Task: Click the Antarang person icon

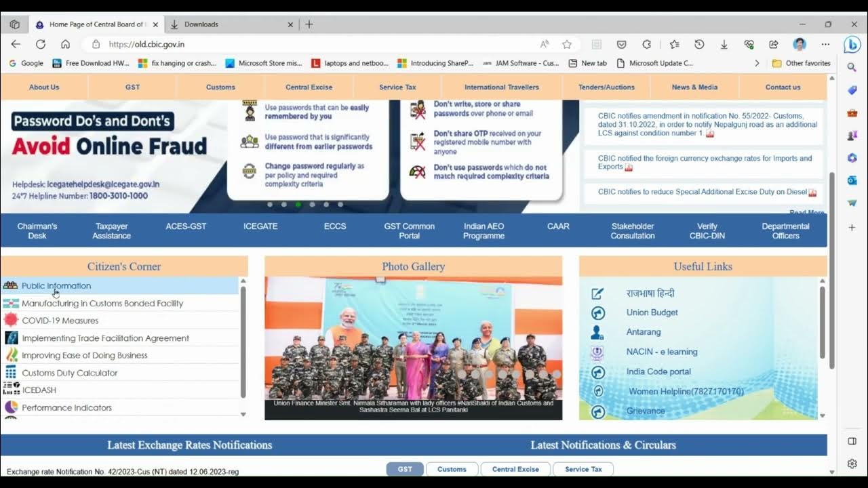Action: click(x=597, y=332)
